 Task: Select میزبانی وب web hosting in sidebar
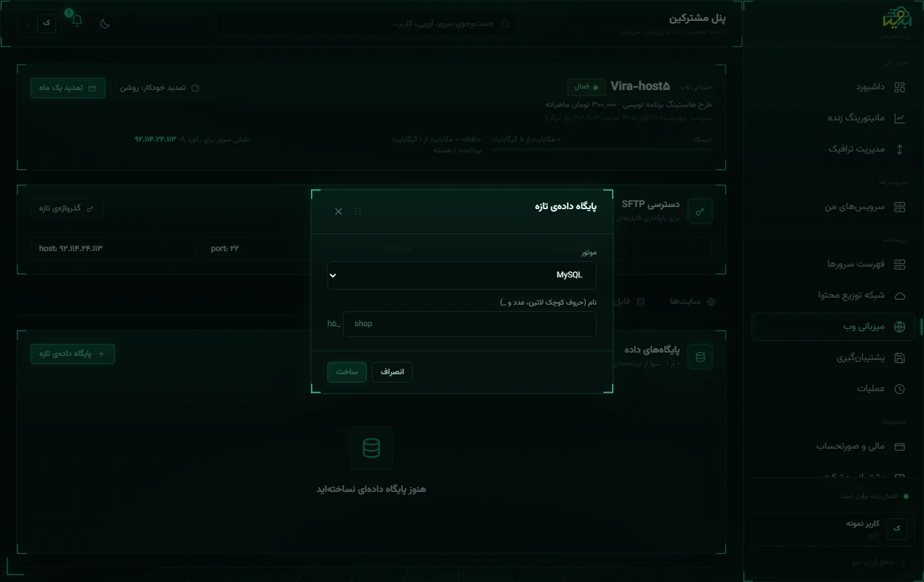833,327
